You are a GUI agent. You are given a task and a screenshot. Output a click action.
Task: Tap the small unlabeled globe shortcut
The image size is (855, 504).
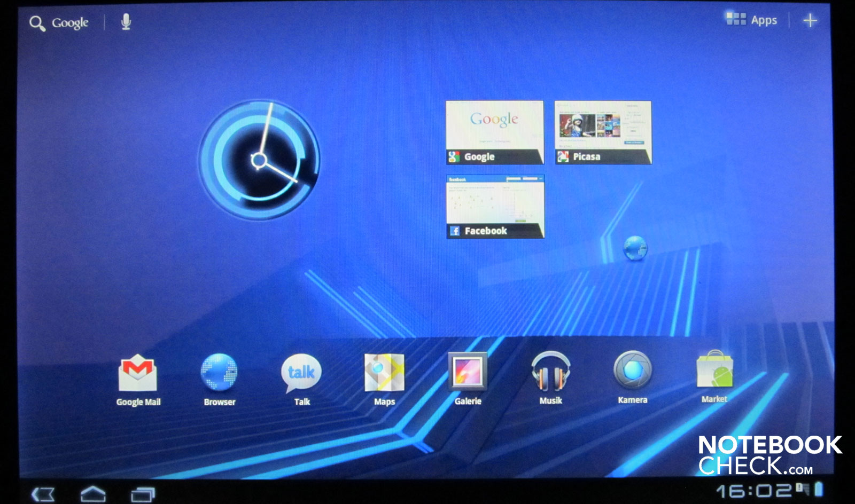[635, 248]
